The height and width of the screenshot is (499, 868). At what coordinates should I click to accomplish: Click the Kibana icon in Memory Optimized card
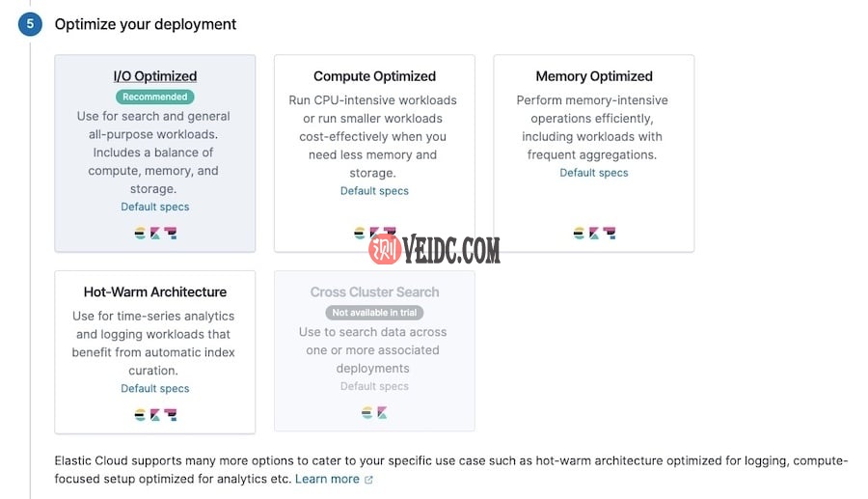[x=593, y=233]
